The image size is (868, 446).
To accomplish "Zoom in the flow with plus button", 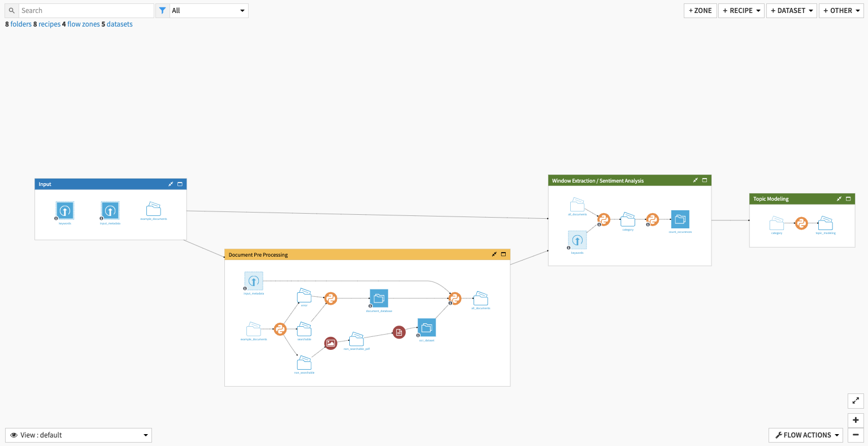I will (856, 420).
